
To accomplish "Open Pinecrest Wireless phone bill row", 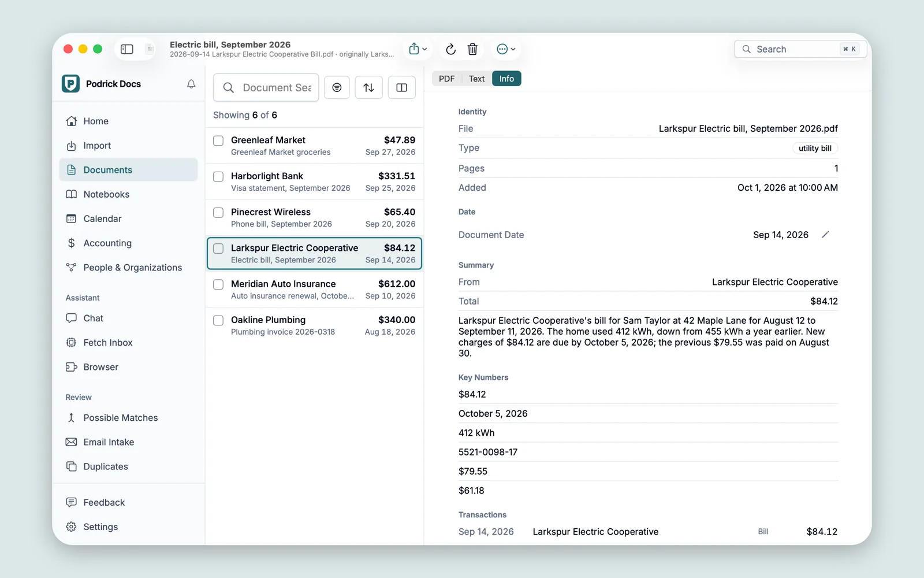I will tap(315, 217).
